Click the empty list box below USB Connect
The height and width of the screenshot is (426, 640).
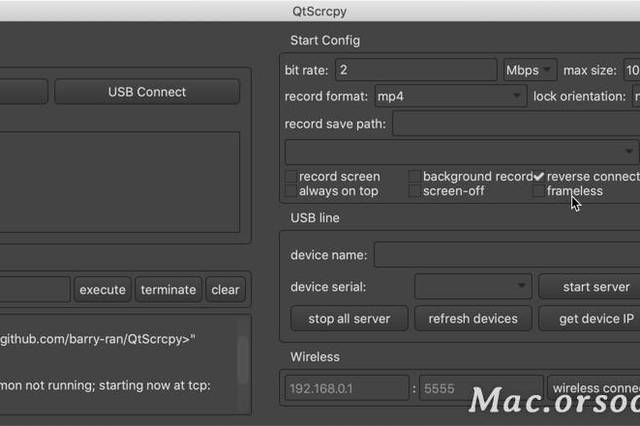[120, 182]
